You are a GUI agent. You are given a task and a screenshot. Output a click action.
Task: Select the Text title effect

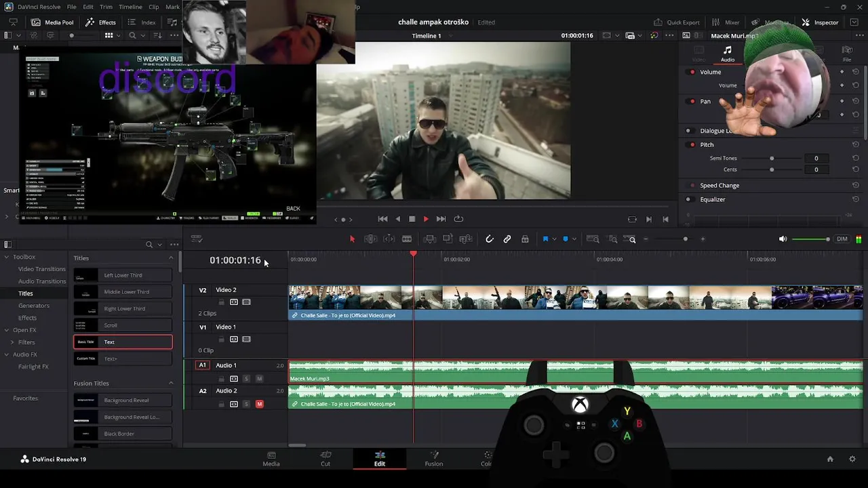point(123,342)
